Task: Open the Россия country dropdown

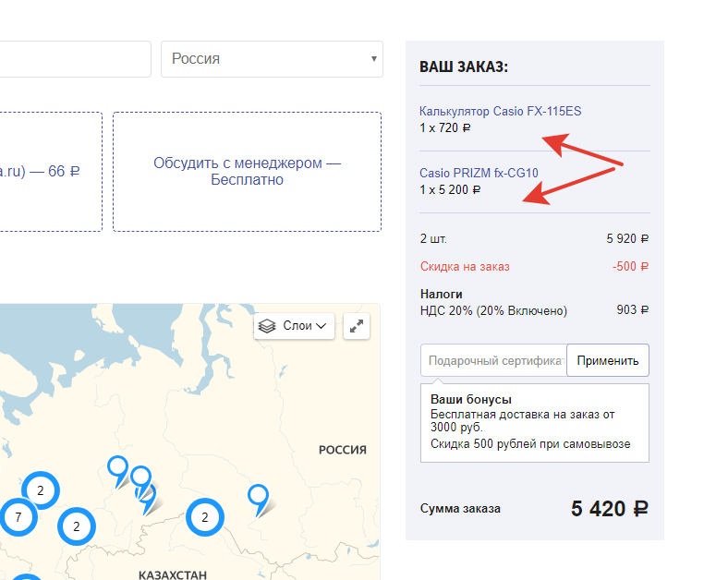Action: [272, 59]
